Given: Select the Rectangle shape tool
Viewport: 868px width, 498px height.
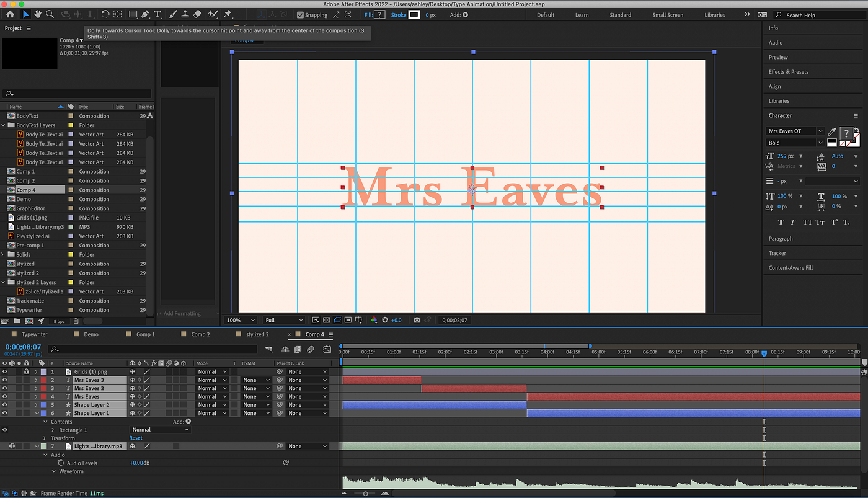Looking at the screenshot, I should 133,14.
